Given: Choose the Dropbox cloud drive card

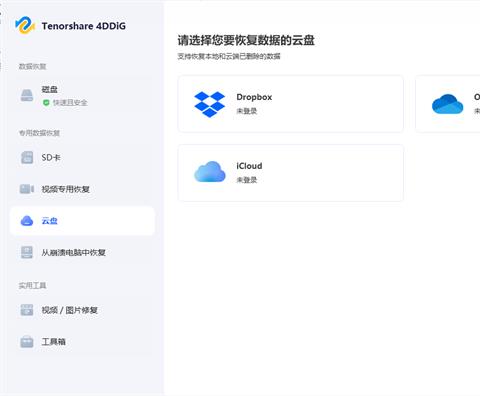Looking at the screenshot, I should (291, 104).
